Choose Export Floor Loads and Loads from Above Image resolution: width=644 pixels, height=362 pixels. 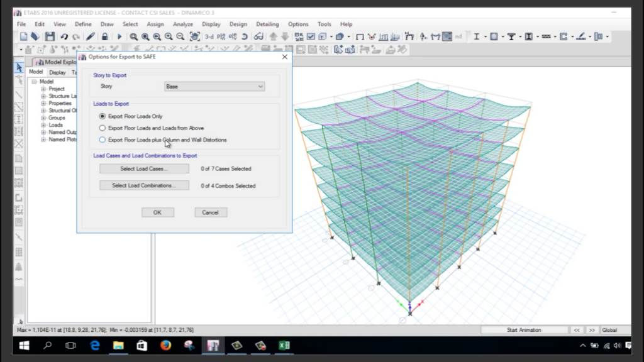[103, 128]
